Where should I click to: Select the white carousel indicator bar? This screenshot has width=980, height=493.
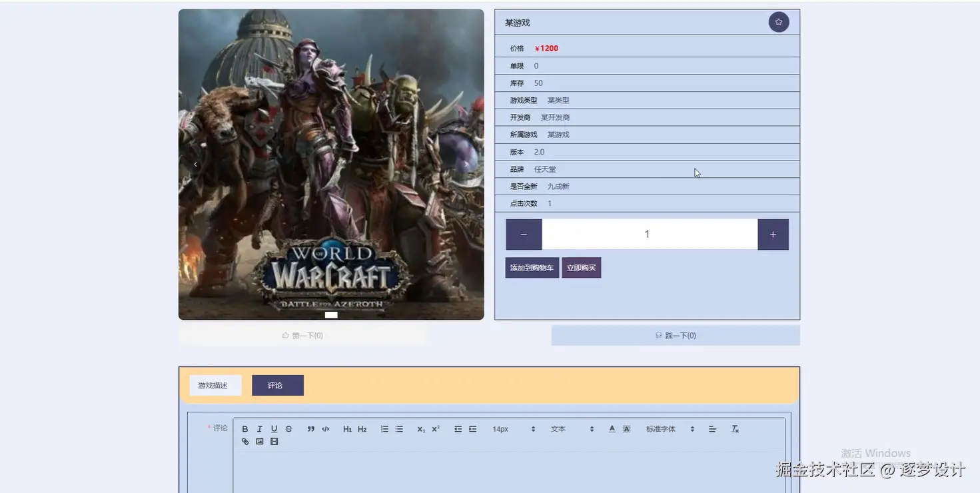pos(331,315)
